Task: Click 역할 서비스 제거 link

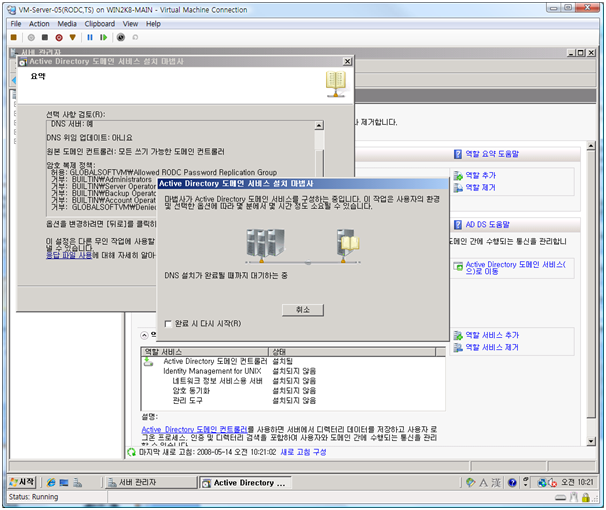Action: [x=492, y=347]
